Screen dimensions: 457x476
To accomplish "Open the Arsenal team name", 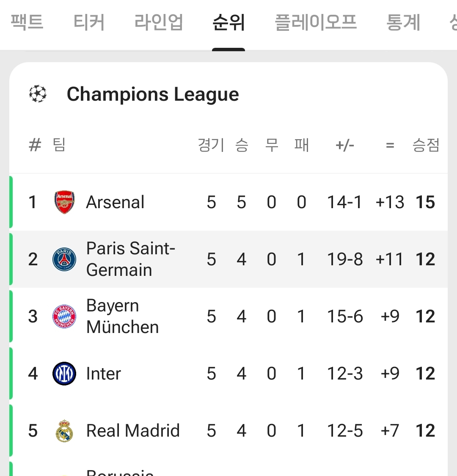I will click(115, 202).
